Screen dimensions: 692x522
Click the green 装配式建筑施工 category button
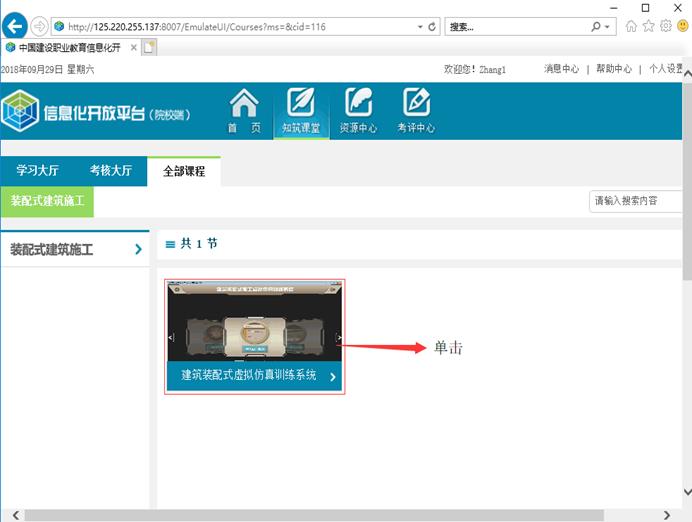pos(47,201)
